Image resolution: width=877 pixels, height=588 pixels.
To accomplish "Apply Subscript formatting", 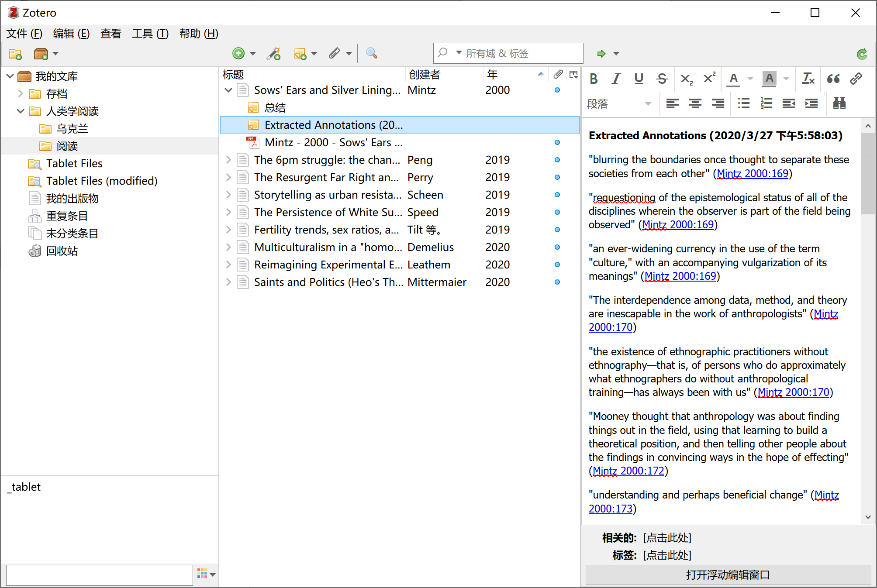I will click(687, 79).
